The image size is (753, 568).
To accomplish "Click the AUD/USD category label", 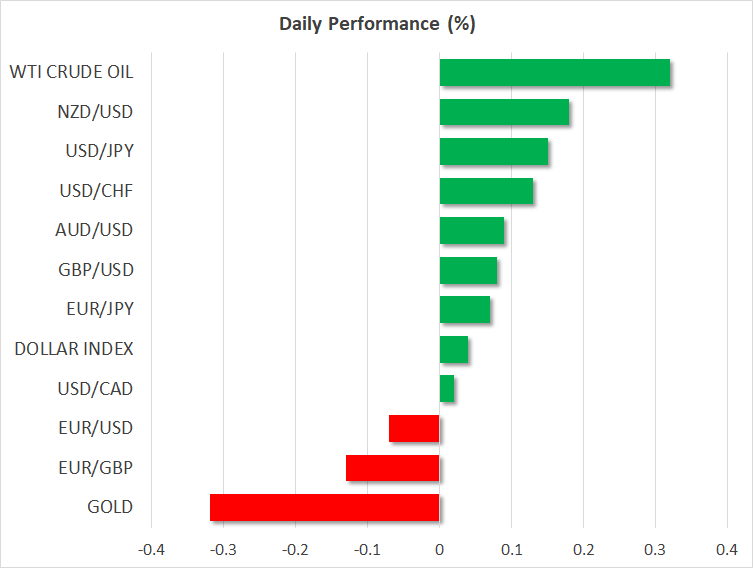I will 94,230.
